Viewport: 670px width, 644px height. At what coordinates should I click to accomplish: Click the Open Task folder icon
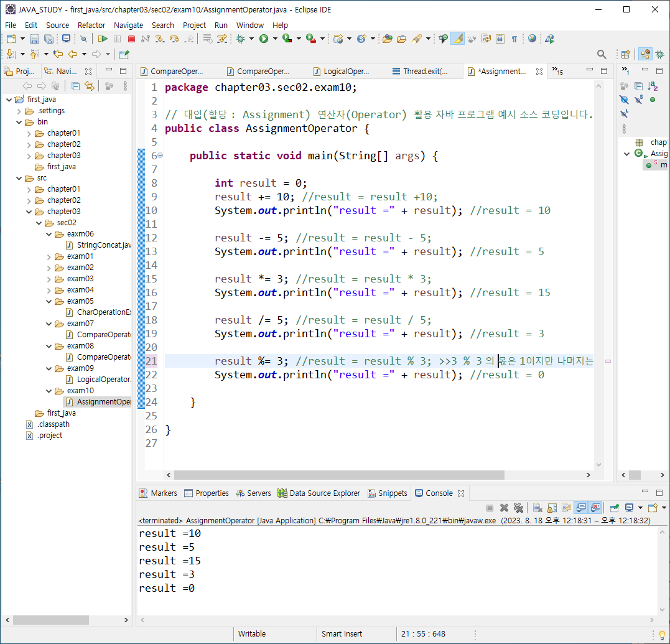pos(402,39)
